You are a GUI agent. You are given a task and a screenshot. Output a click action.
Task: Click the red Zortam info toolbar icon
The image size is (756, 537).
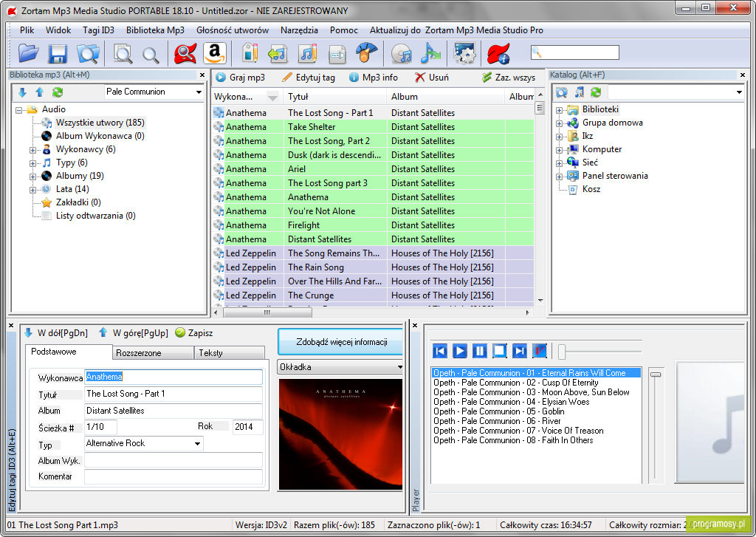pyautogui.click(x=498, y=53)
